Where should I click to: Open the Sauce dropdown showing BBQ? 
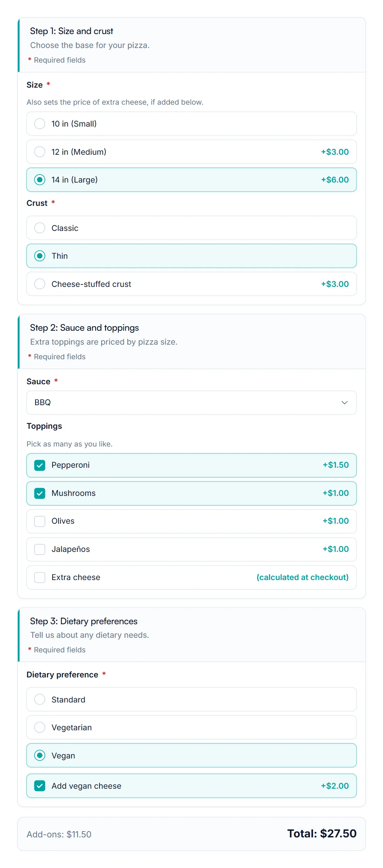pyautogui.click(x=191, y=402)
